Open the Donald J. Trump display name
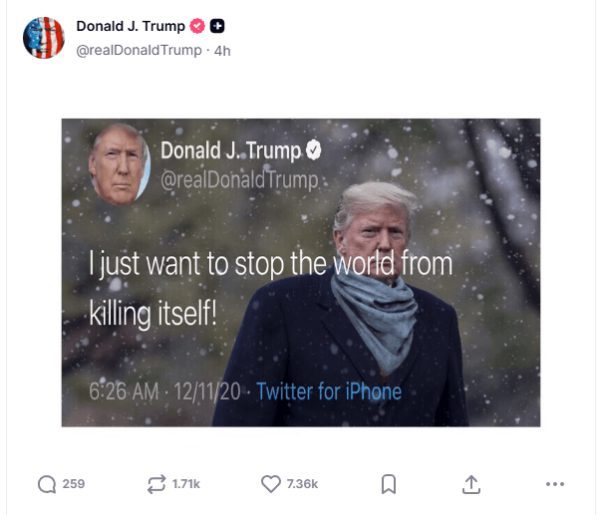This screenshot has width=600, height=515. 130,26
